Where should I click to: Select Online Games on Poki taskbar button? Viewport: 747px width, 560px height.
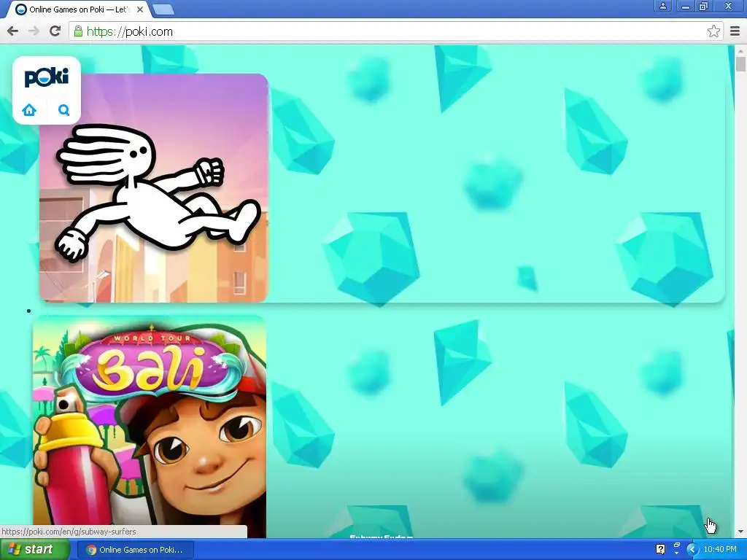135,550
